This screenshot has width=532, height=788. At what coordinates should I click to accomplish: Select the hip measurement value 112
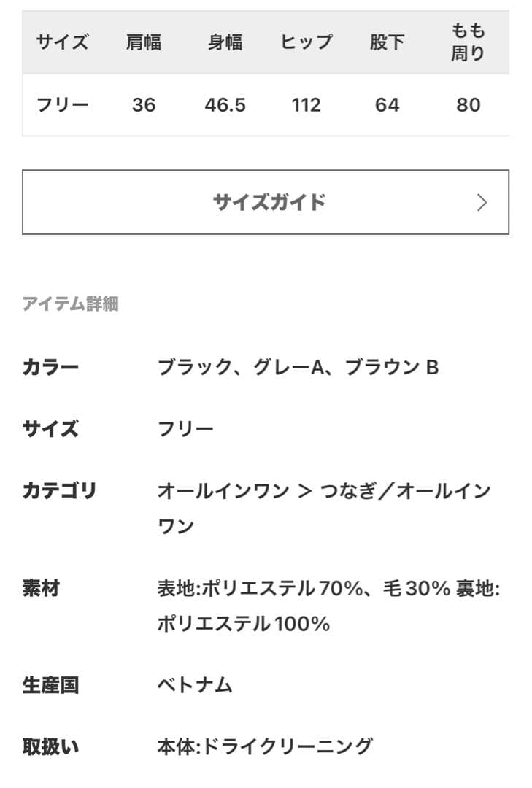(x=306, y=104)
